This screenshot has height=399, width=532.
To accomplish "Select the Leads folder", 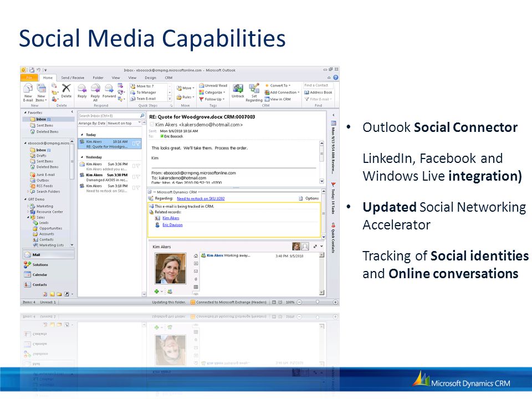I will [40, 223].
